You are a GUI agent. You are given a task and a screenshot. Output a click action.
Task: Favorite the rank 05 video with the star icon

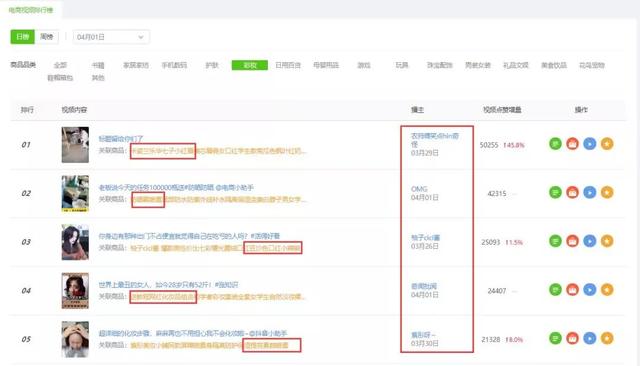tap(607, 338)
